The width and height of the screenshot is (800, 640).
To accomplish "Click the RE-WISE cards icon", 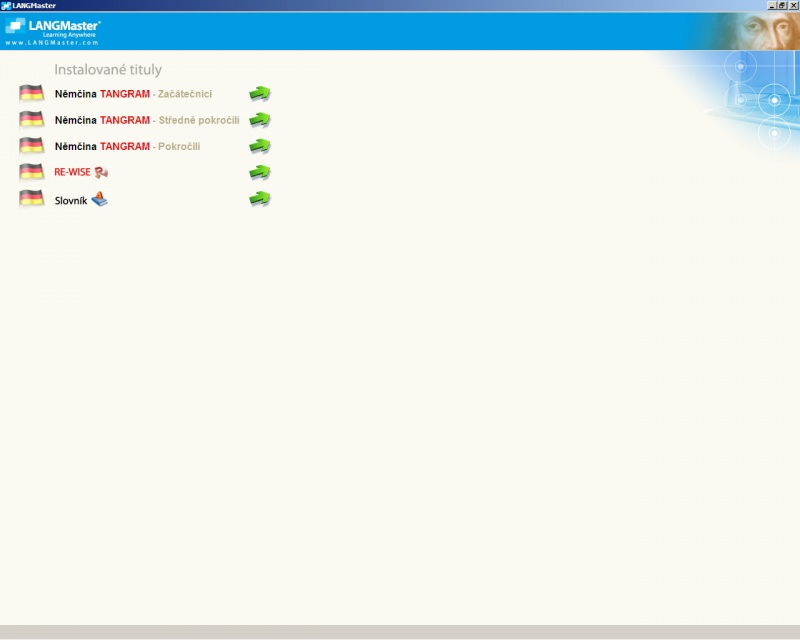I will (101, 173).
